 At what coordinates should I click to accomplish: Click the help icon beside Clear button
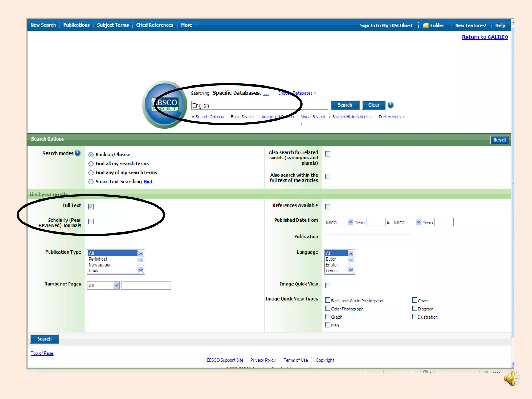click(x=390, y=105)
